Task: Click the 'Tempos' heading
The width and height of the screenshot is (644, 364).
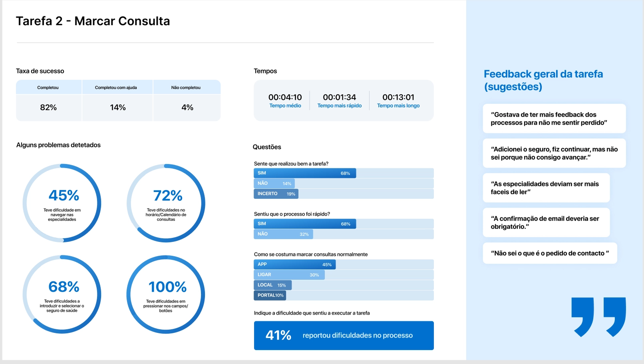Action: (265, 71)
